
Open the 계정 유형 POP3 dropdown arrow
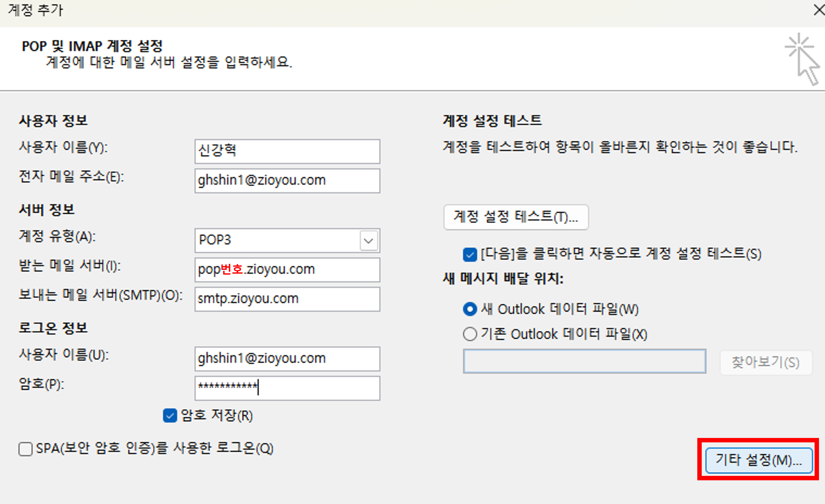(369, 240)
